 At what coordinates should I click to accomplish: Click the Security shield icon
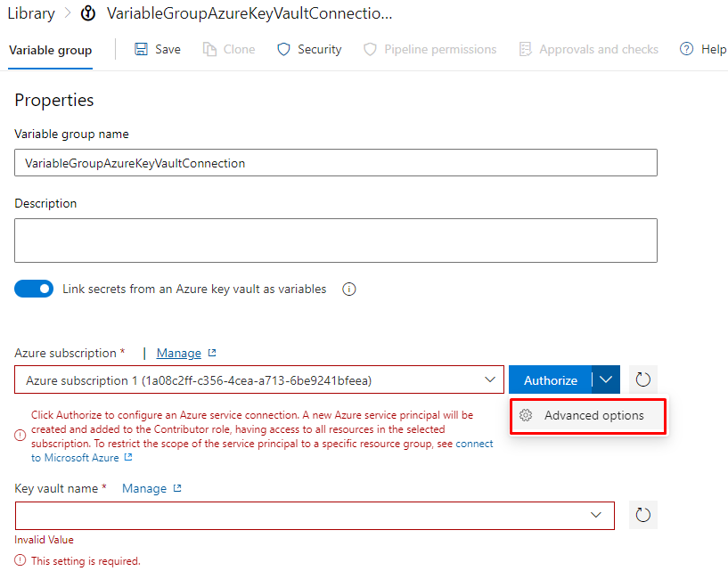[284, 50]
